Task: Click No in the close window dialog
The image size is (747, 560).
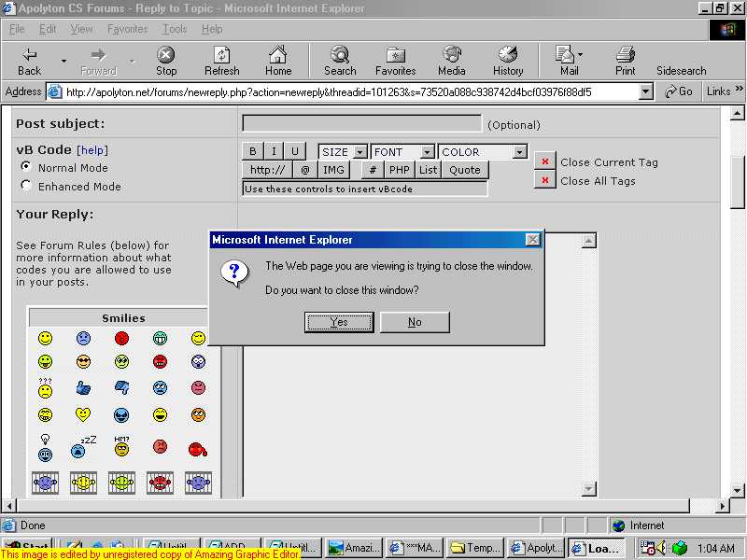Action: tap(415, 322)
